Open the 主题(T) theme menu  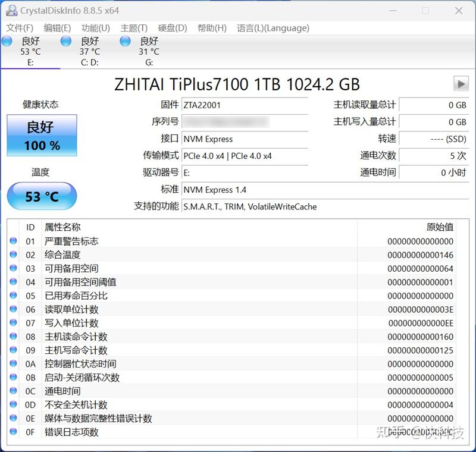(134, 28)
